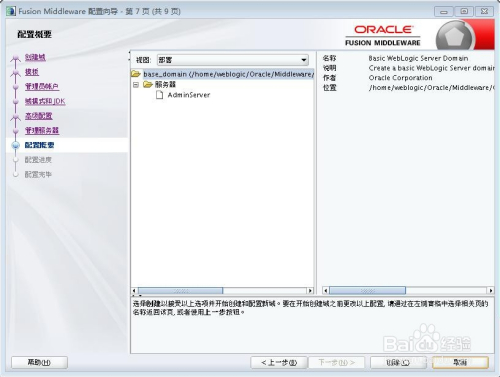Click the arrow of the 视图 combo box
Screen dimensions: 500x377
304,60
